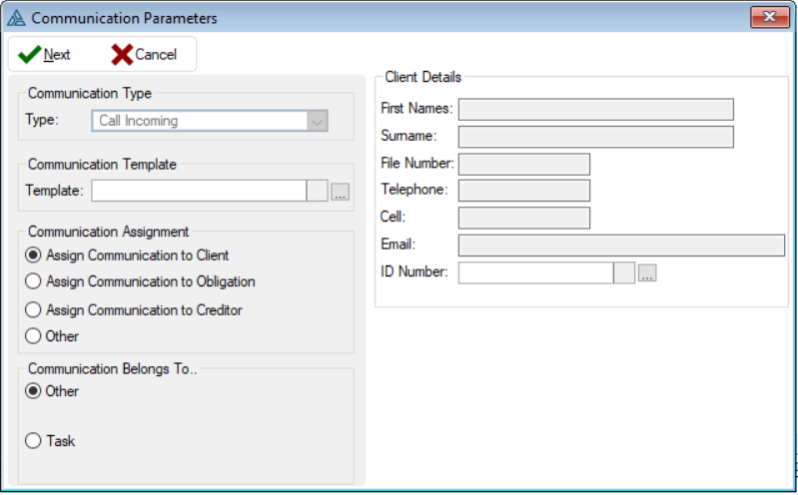Click the First Names text field
This screenshot has width=798, height=495.
click(595, 109)
